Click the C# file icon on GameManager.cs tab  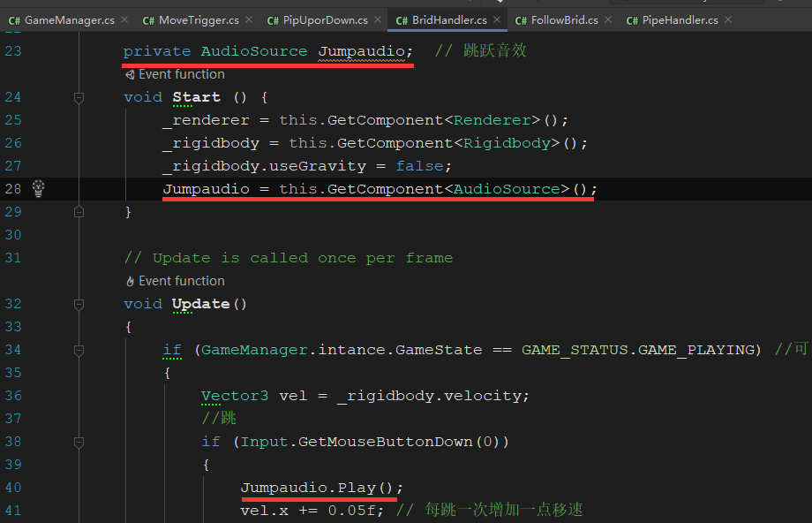point(14,20)
